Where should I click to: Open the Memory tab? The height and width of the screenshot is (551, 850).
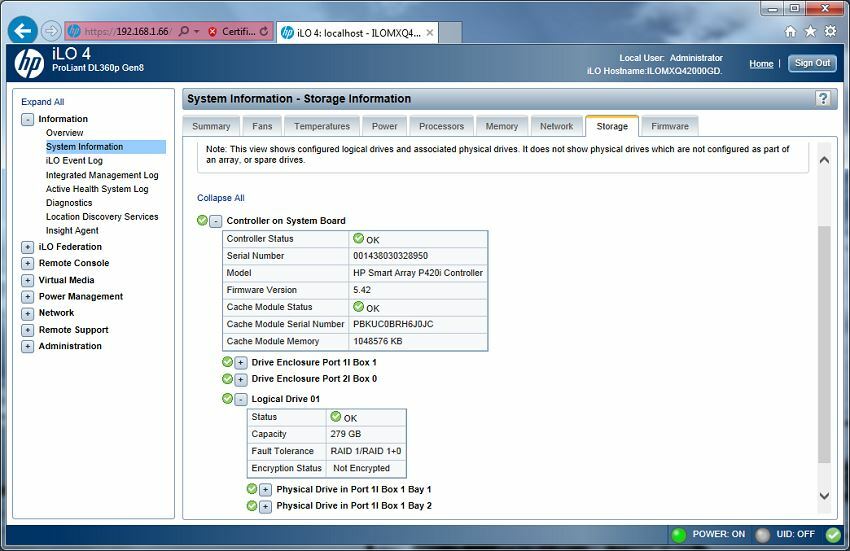[x=501, y=126]
